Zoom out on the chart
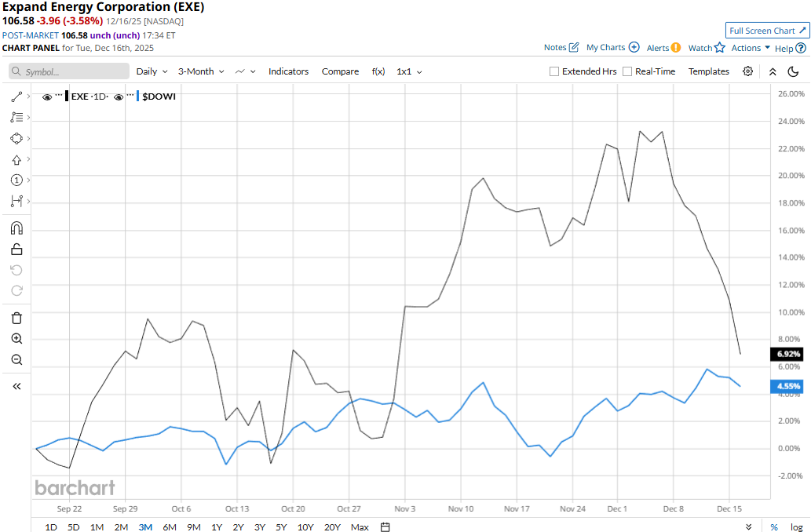Viewport: 811px width, 532px height. (x=16, y=360)
